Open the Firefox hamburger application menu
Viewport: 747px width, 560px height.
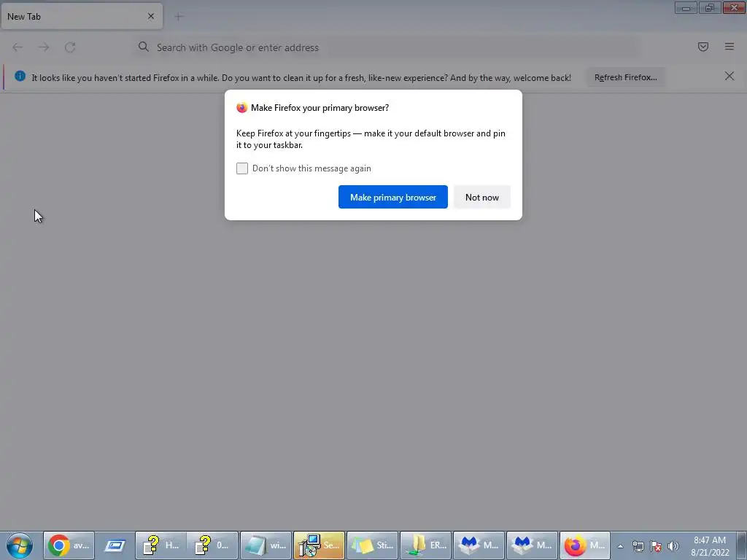729,47
